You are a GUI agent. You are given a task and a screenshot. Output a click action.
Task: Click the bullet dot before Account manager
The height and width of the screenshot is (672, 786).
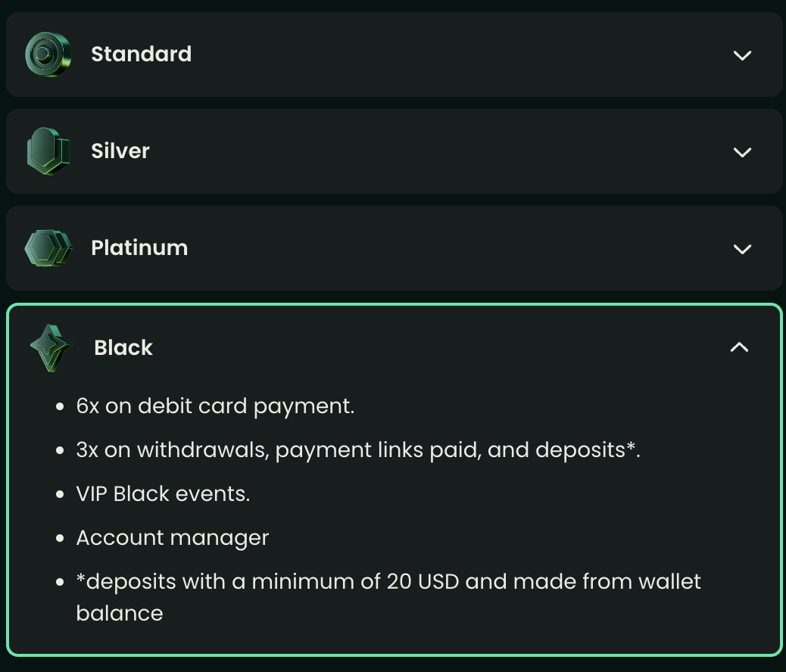[61, 539]
